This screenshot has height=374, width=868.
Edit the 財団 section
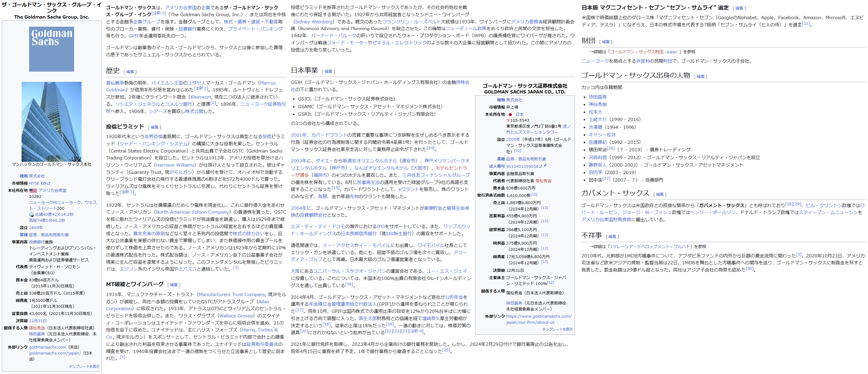coord(606,42)
